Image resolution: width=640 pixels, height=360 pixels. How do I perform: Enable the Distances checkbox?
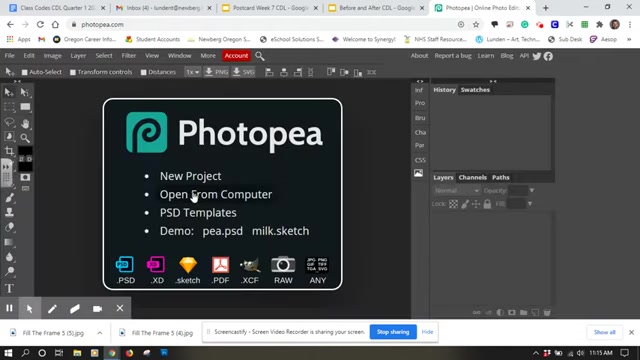click(x=143, y=72)
